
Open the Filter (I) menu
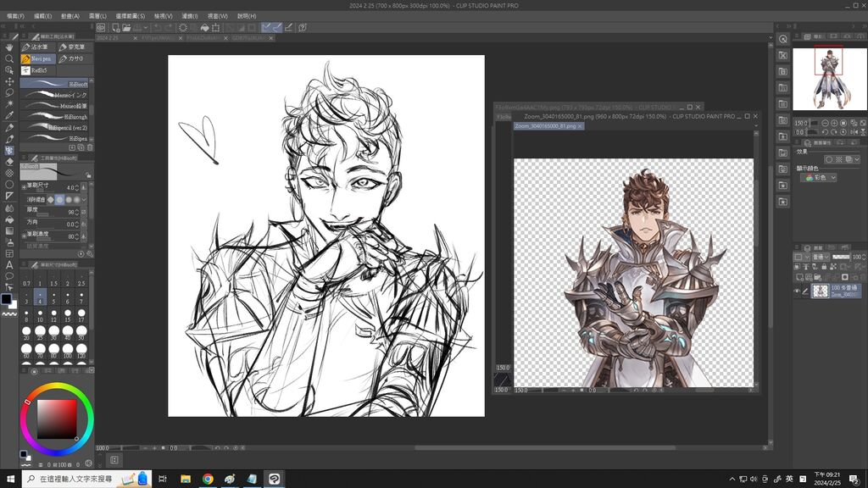point(190,16)
